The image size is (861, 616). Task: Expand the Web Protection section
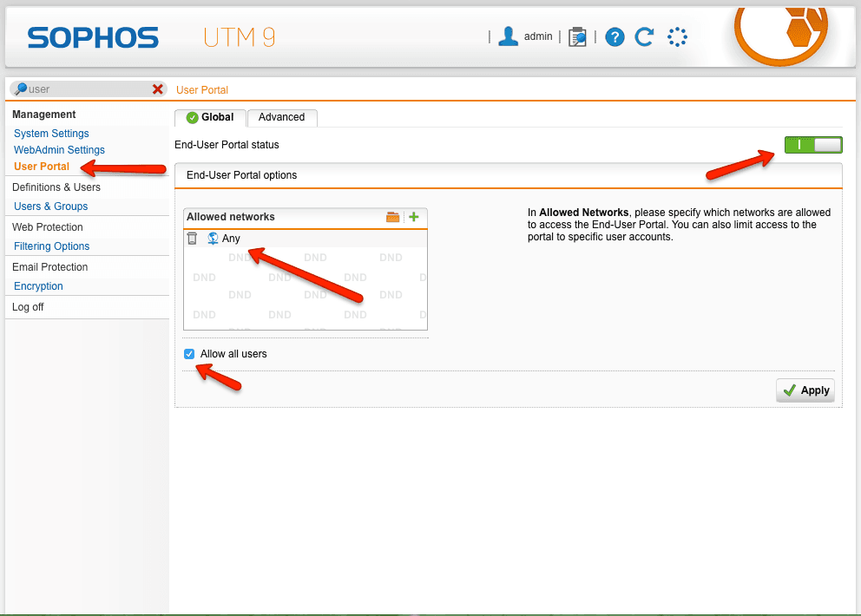point(48,227)
